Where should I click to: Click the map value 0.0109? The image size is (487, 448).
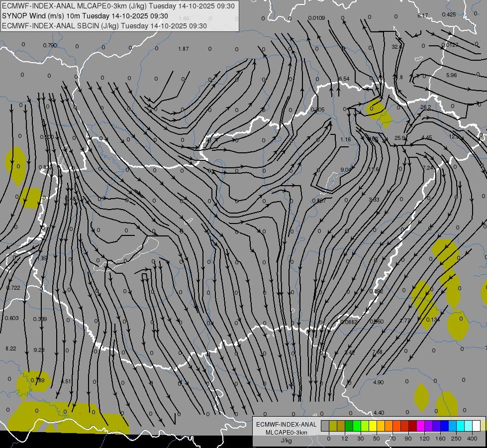(x=316, y=18)
